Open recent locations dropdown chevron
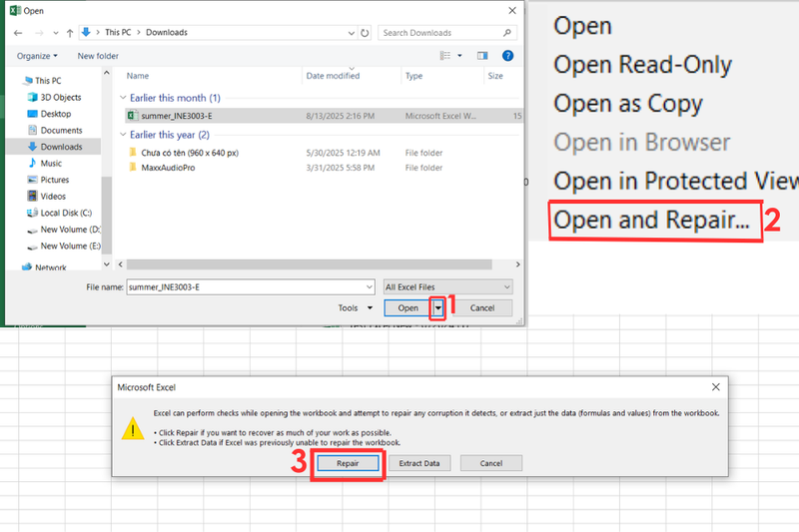Viewport: 799px width, 532px height. 56,33
